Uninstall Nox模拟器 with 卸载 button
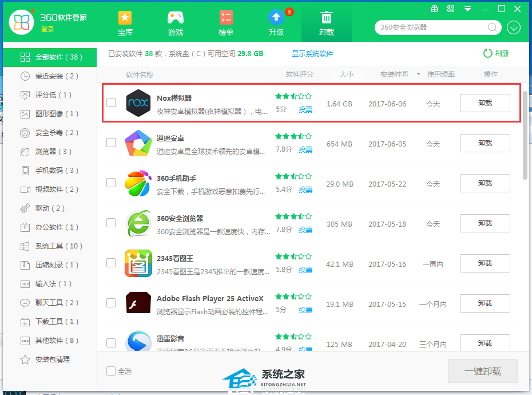This screenshot has height=395, width=532. (485, 103)
